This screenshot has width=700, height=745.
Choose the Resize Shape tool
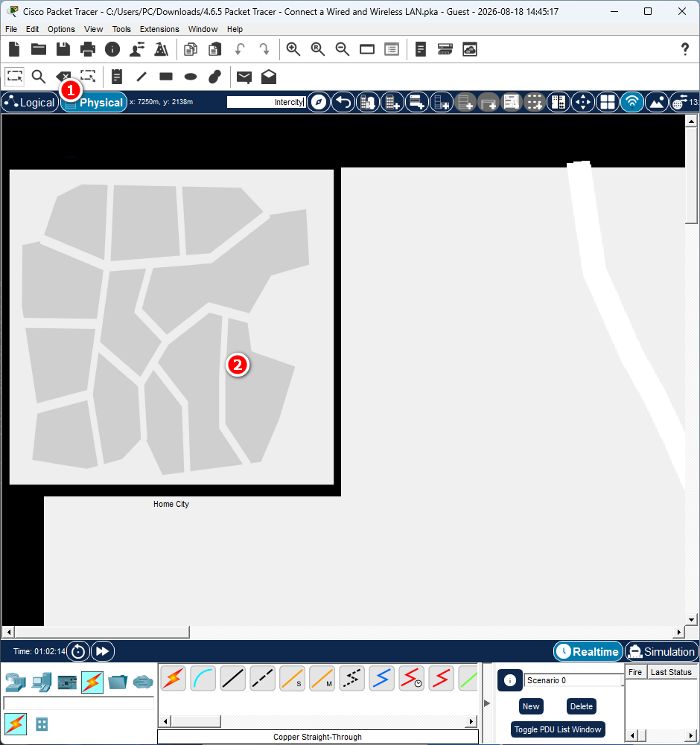[x=88, y=76]
